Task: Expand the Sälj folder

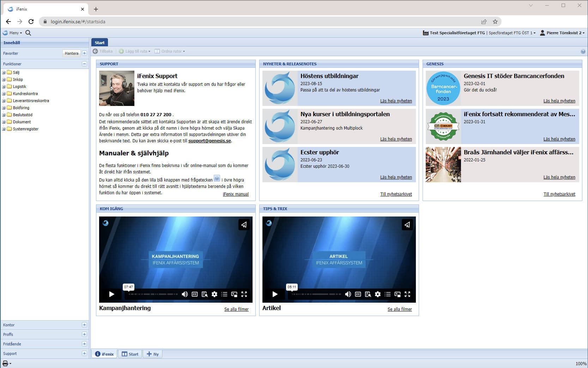Action: [x=4, y=72]
